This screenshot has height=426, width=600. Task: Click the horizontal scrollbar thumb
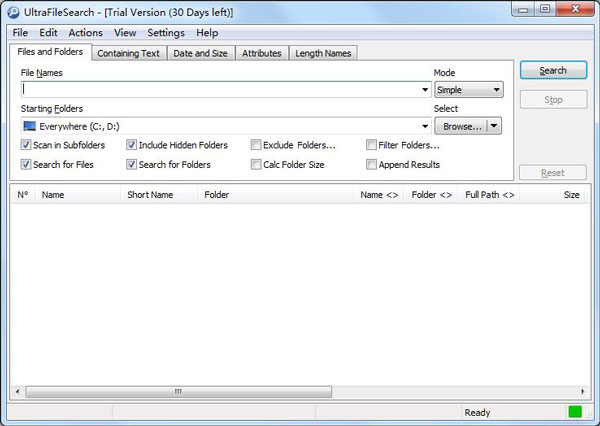point(178,392)
